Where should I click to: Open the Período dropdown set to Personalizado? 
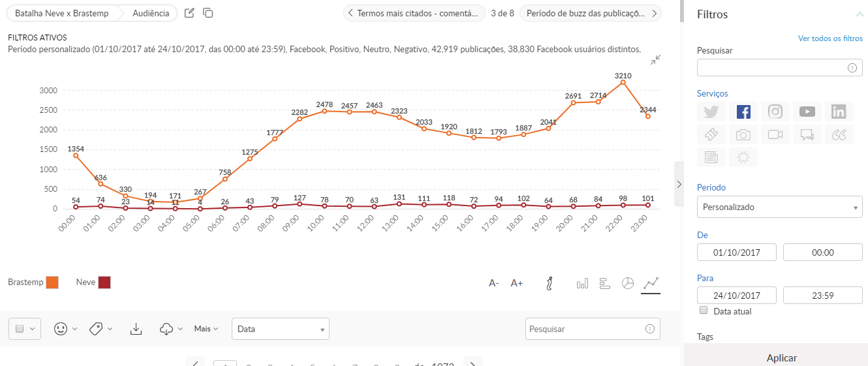779,207
